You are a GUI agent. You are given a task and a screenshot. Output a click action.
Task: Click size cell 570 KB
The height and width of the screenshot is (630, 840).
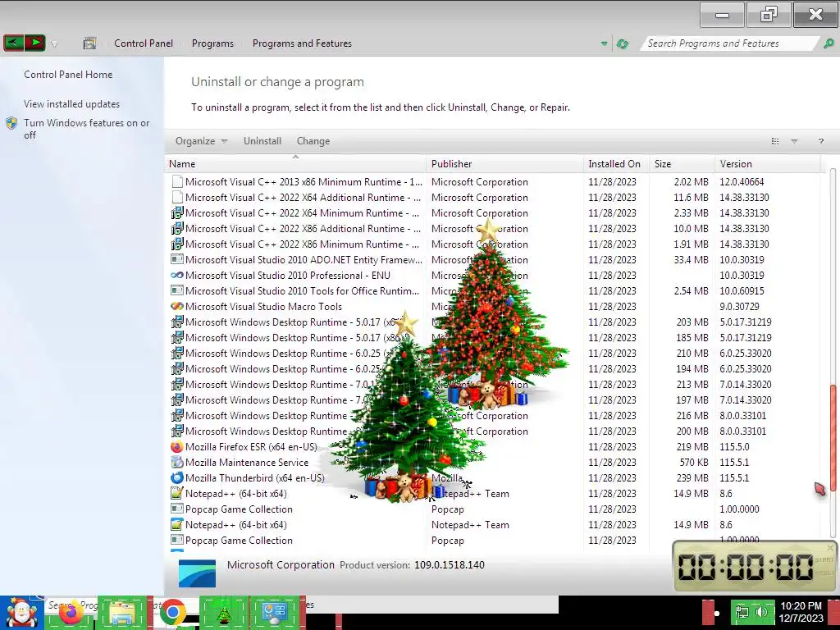point(694,463)
